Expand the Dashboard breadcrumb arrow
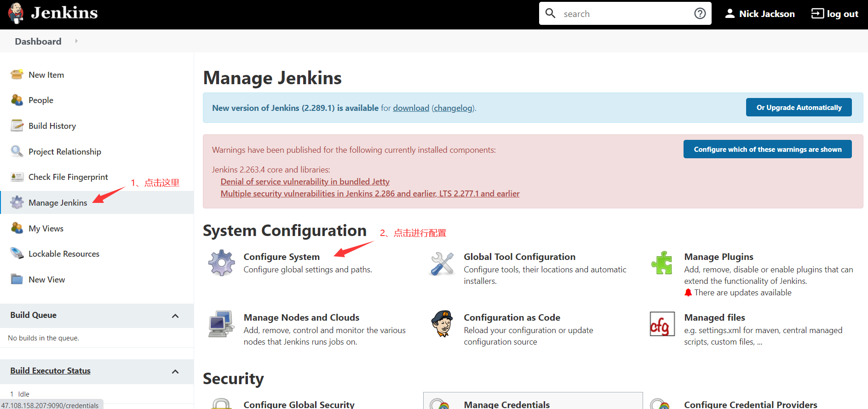Image resolution: width=868 pixels, height=409 pixels. [76, 41]
